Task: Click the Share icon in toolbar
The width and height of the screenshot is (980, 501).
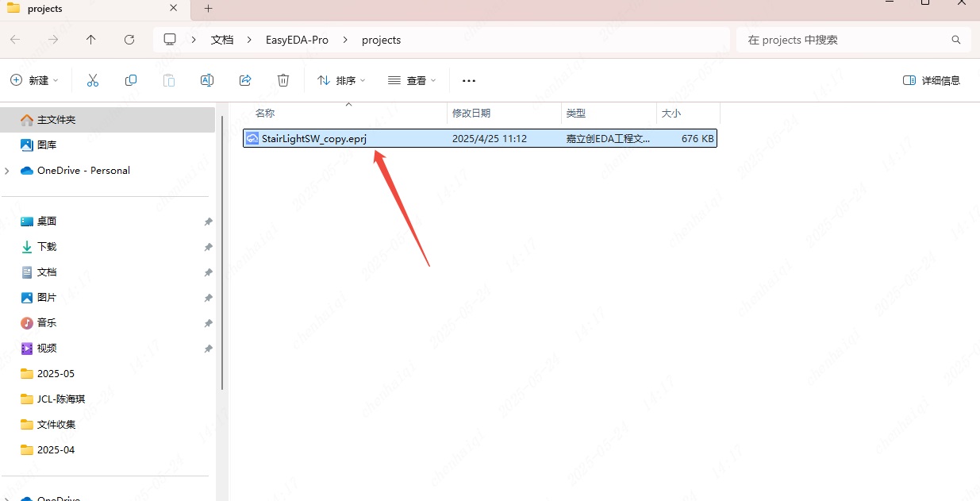Action: [x=245, y=80]
